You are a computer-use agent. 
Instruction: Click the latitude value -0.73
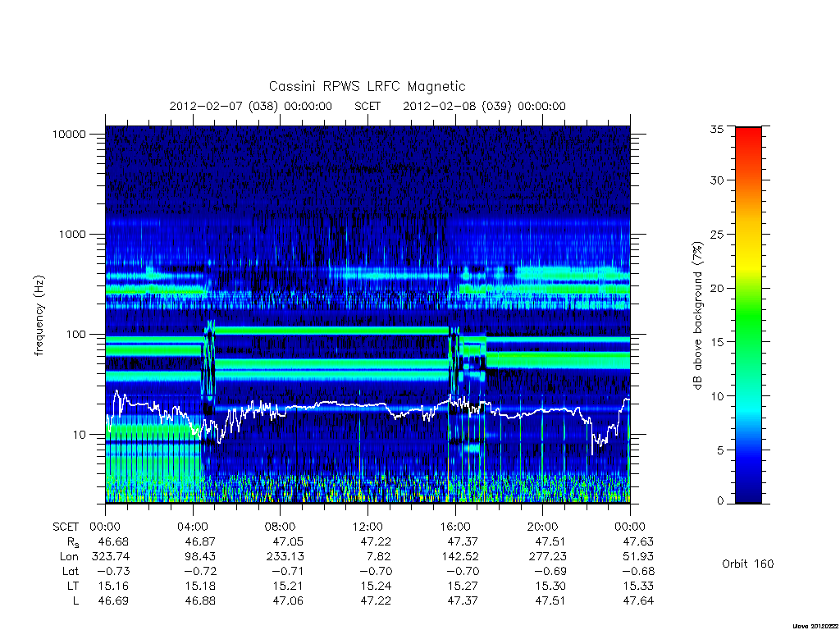(x=112, y=572)
